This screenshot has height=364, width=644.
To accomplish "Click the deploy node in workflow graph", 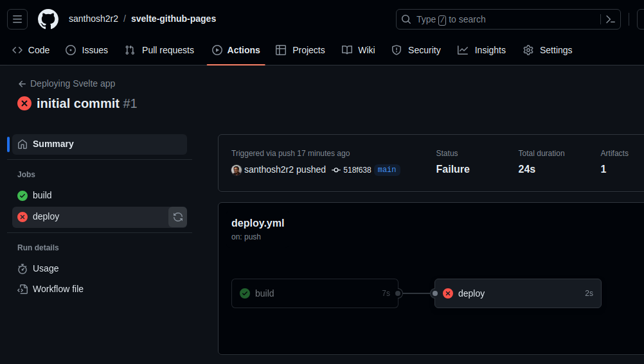I will (518, 293).
